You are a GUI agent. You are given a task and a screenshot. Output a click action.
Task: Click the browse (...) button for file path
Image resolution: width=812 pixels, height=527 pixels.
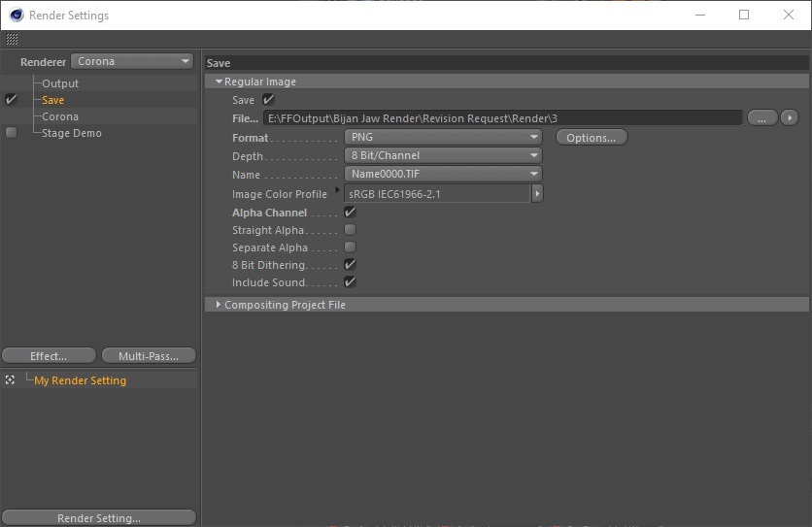click(761, 118)
